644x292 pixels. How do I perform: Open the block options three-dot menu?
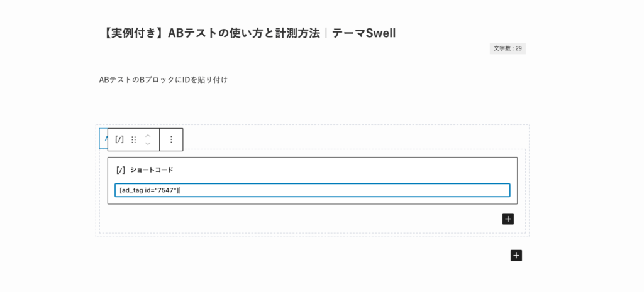pyautogui.click(x=171, y=139)
